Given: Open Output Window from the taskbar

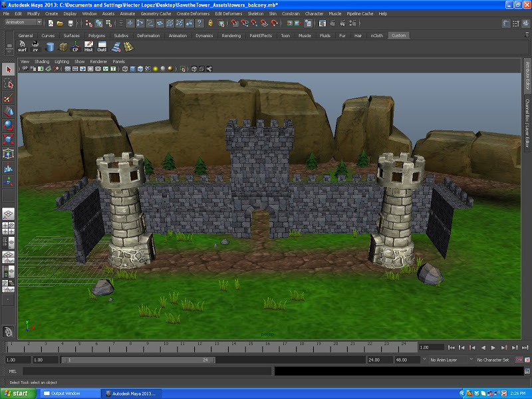Looking at the screenshot, I should [70, 394].
